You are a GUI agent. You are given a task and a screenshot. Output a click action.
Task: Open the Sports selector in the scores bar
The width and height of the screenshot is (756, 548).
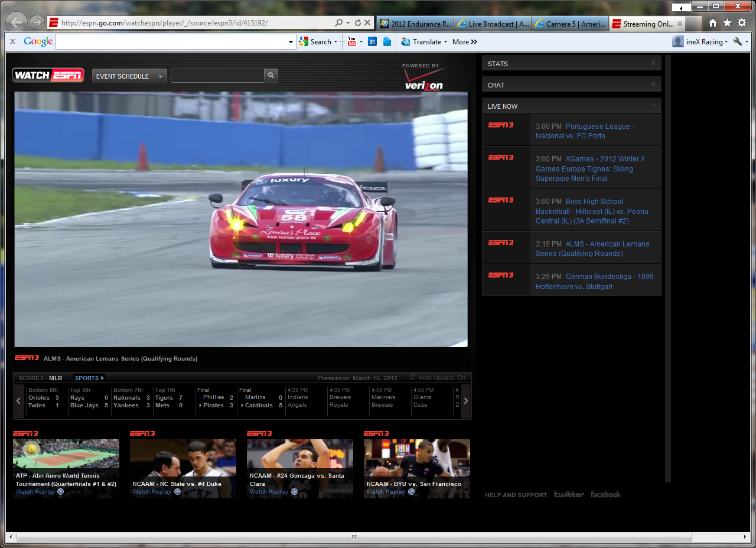coord(89,378)
